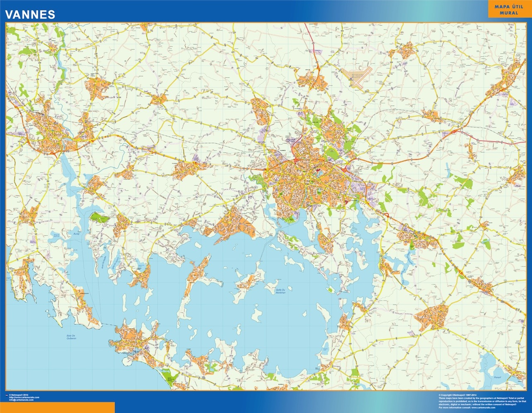Click the small flag icon bottom-left corner
The width and height of the screenshot is (532, 413).
click(x=6, y=395)
